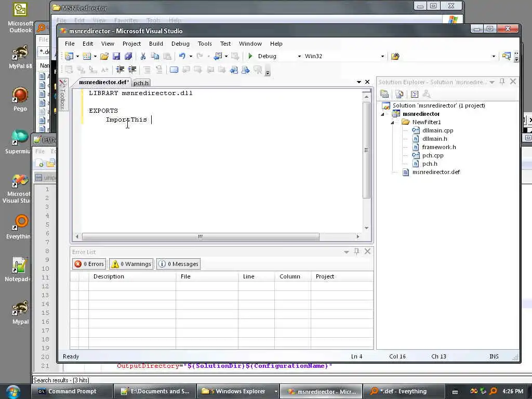Click the editor horizontal scrollbar thumb
This screenshot has width=532, height=399.
click(x=201, y=236)
